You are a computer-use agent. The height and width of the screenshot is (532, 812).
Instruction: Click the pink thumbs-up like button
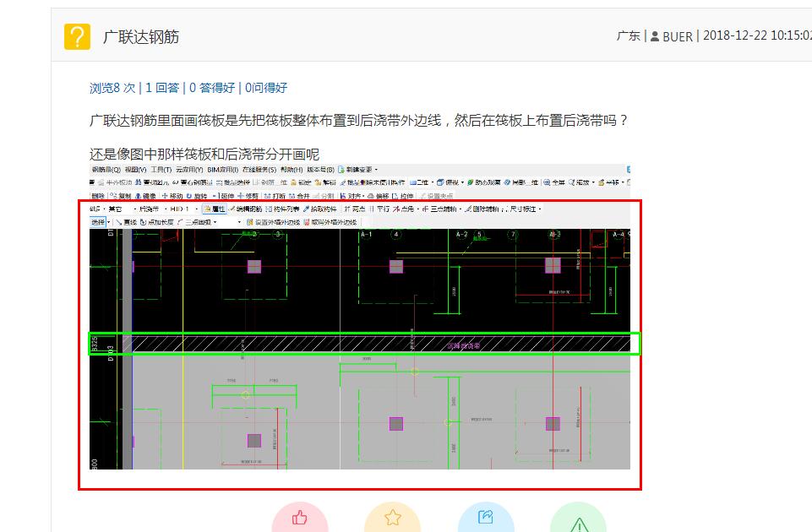tap(300, 518)
